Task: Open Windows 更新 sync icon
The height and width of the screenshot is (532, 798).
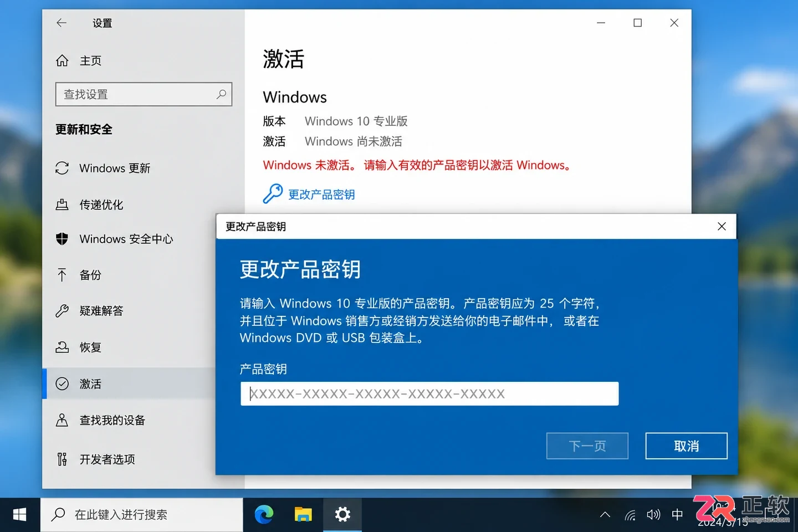Action: 62,168
